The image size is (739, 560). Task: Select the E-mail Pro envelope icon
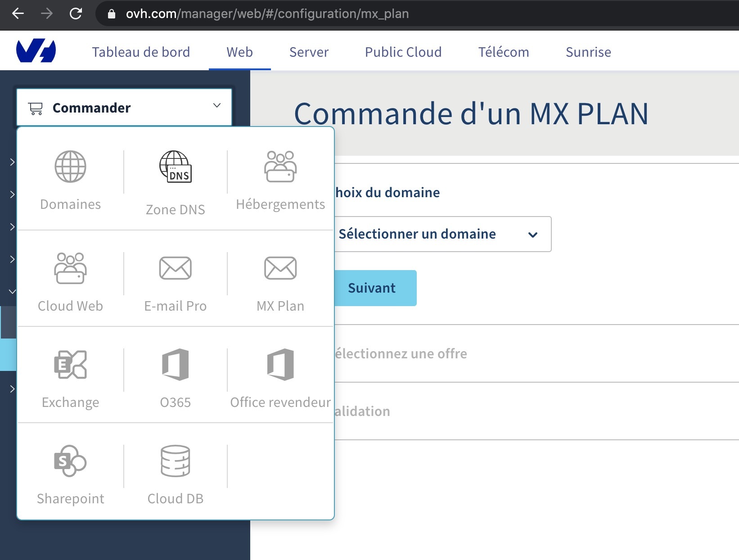(x=175, y=269)
